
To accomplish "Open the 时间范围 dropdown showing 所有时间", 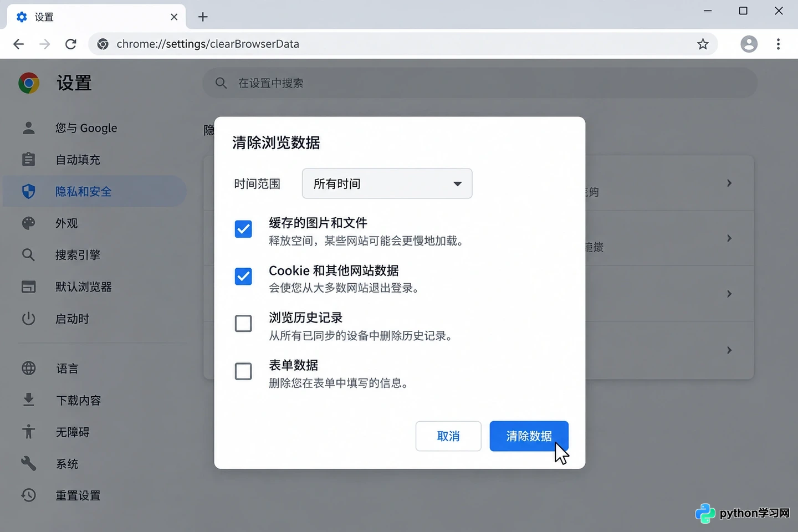I will (387, 183).
